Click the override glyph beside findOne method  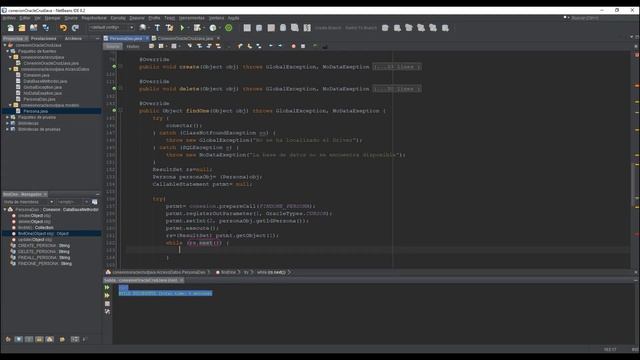(114, 110)
